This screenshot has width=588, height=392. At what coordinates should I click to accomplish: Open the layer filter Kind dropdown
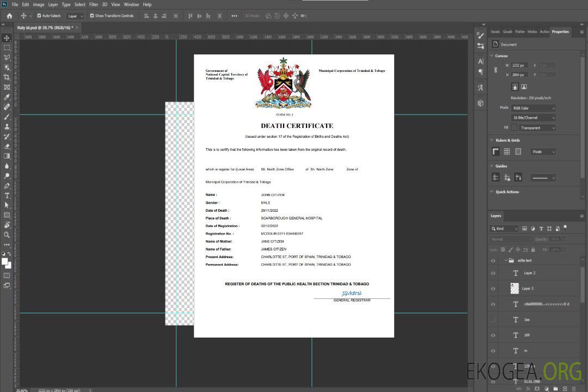[504, 229]
